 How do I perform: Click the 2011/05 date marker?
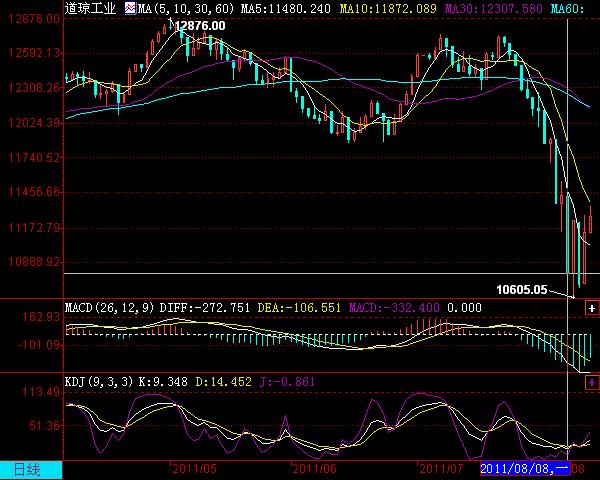[195, 469]
